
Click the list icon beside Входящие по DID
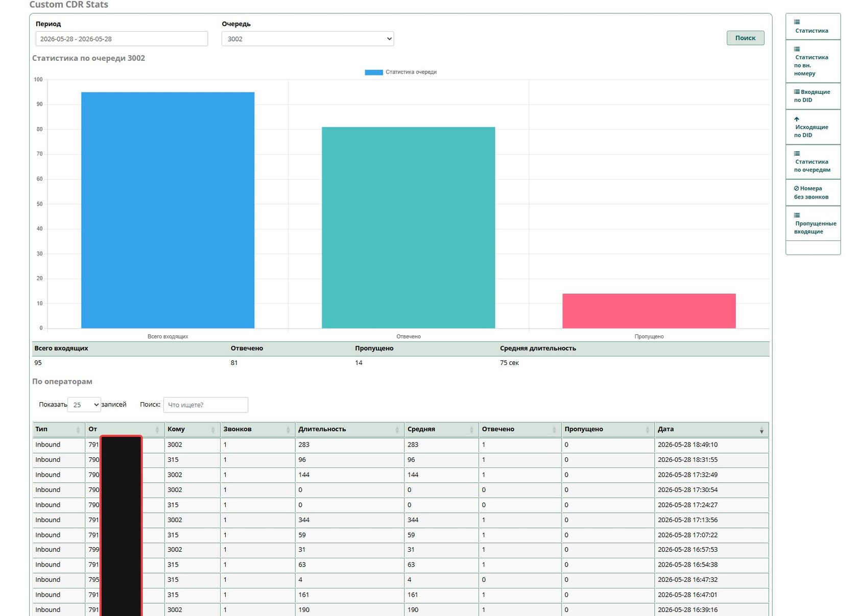pos(797,92)
